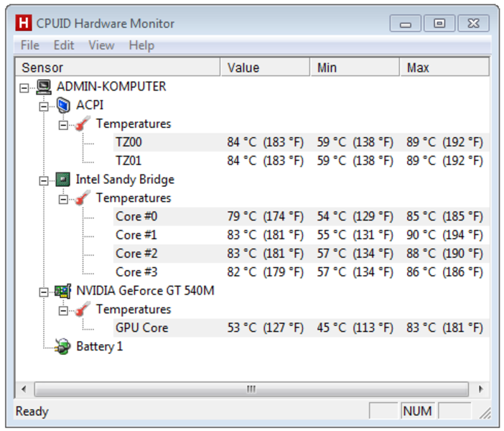This screenshot has height=431, width=504.
Task: Select the ADMIN-KOMPUTER label
Action: [111, 86]
